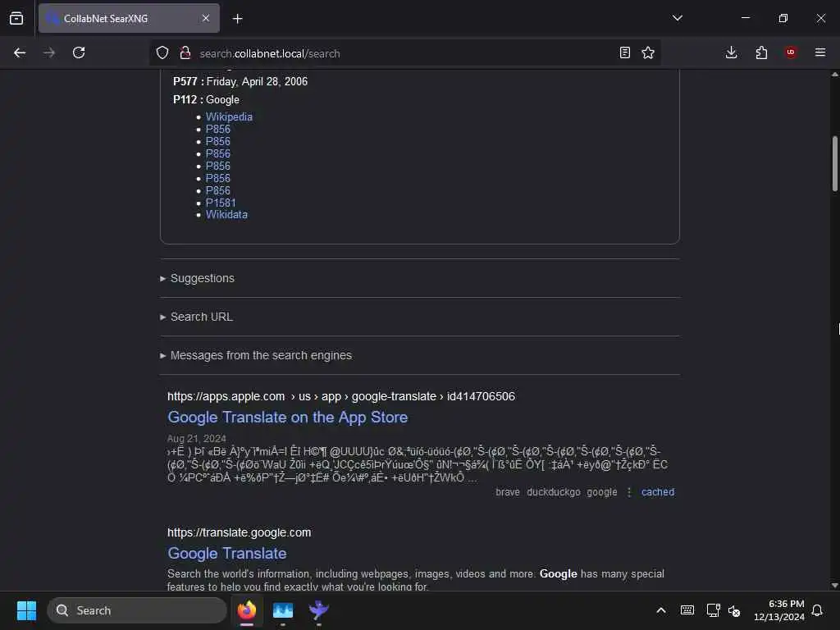
Task: Go forward one page
Action: click(x=49, y=52)
